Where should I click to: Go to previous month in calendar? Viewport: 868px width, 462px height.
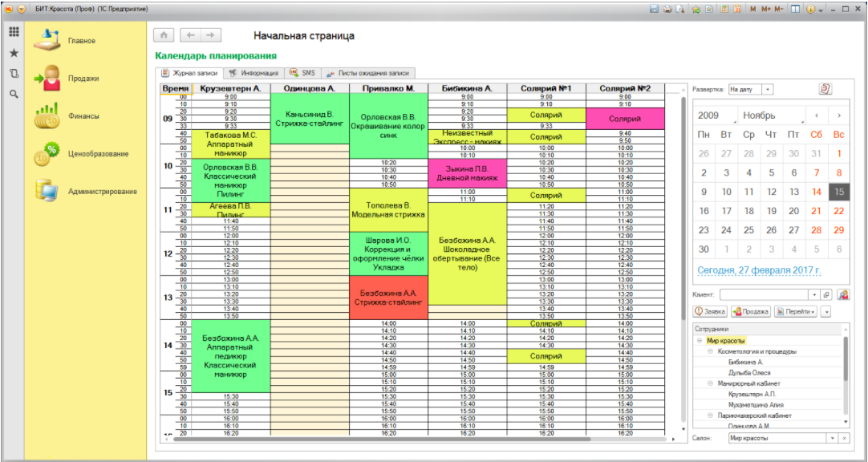pos(817,115)
